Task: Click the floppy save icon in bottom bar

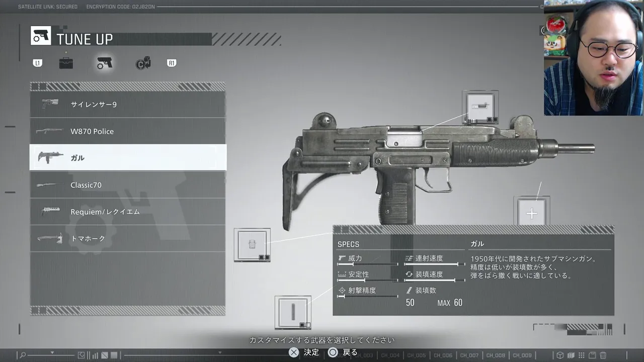Action: tap(592, 355)
